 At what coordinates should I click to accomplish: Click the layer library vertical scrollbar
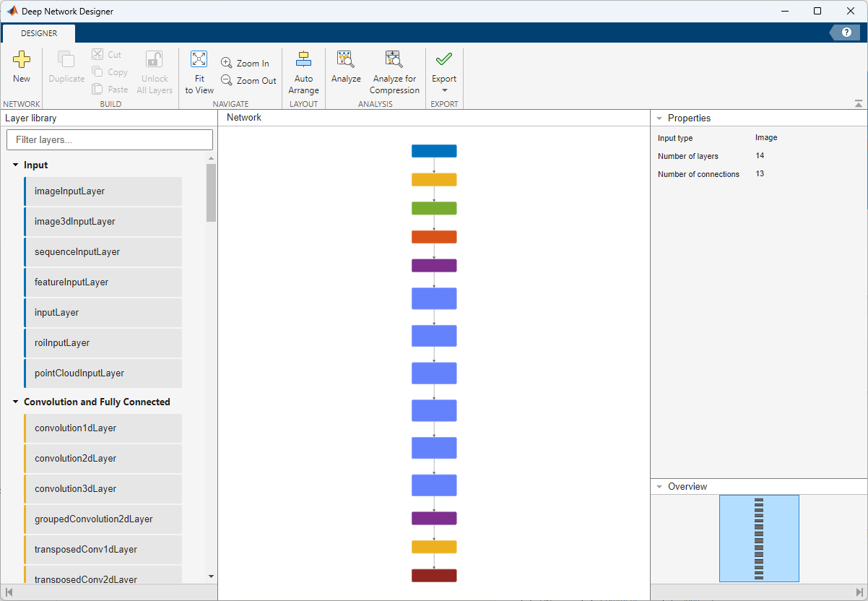[x=211, y=193]
